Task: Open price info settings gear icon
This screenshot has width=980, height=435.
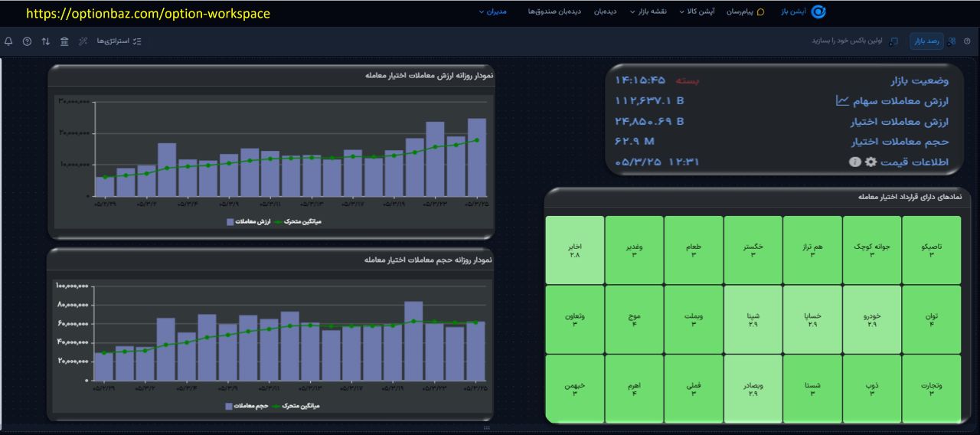Action: tap(870, 162)
